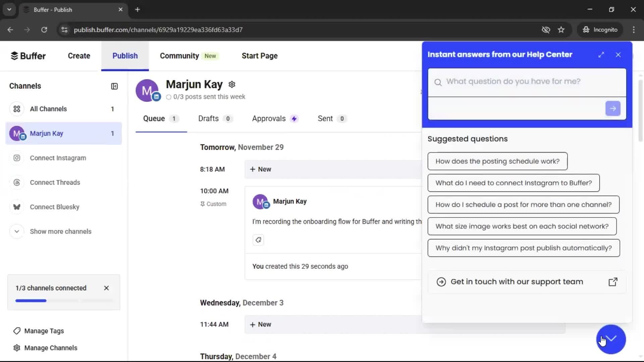Viewport: 644px width, 362px height.
Task: Open the Start Page section in the top navigation
Action: (x=259, y=56)
